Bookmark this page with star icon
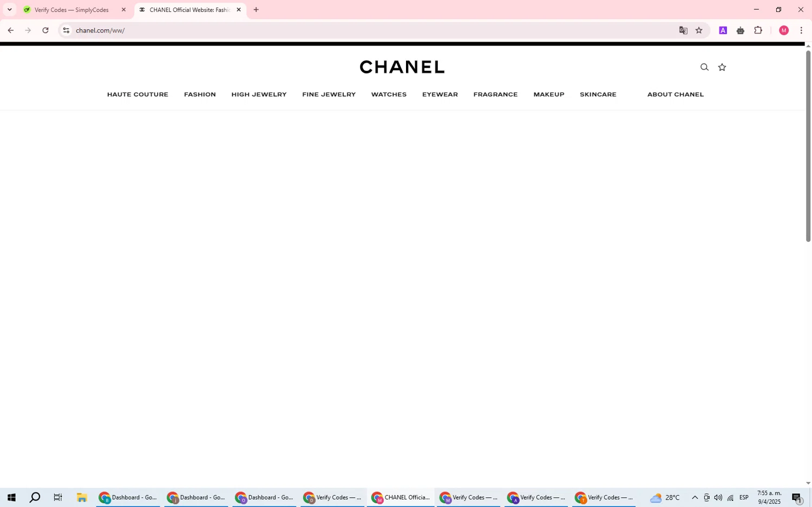The width and height of the screenshot is (812, 507). tap(699, 30)
